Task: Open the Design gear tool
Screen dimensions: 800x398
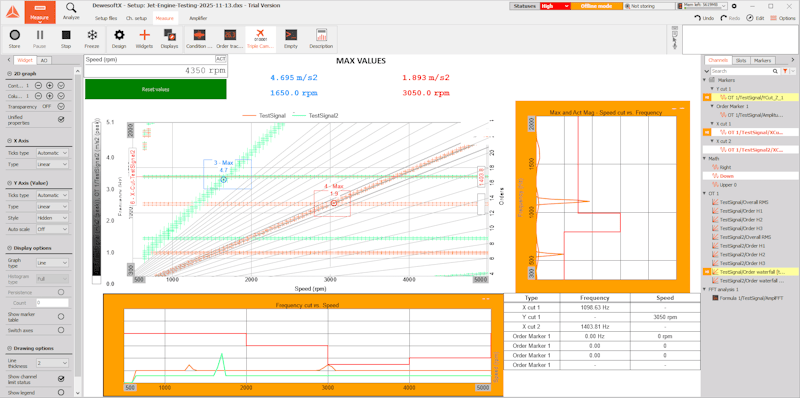Action: click(x=119, y=35)
